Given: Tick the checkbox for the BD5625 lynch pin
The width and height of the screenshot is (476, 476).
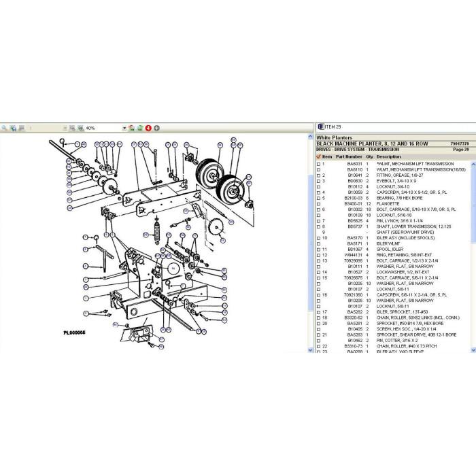Looking at the screenshot, I should click(x=318, y=221).
